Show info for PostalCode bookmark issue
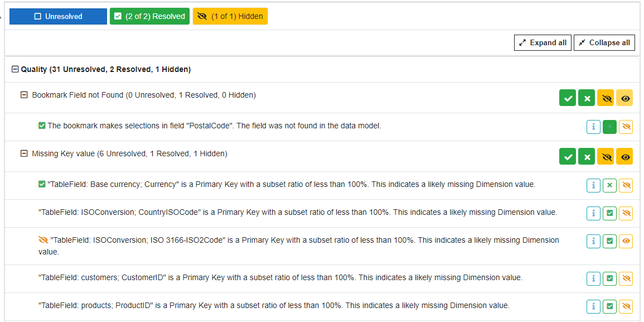Viewport: 644px width, 322px height. pos(593,127)
